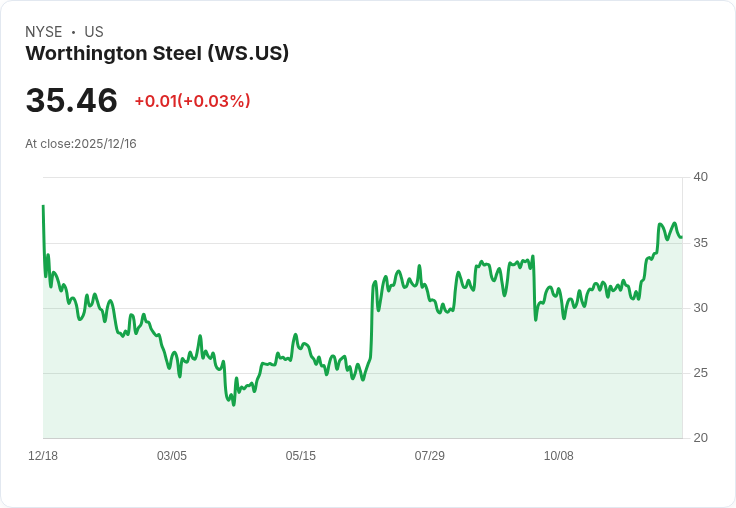Click the 35.46 current price
The width and height of the screenshot is (736, 508).
(x=71, y=100)
